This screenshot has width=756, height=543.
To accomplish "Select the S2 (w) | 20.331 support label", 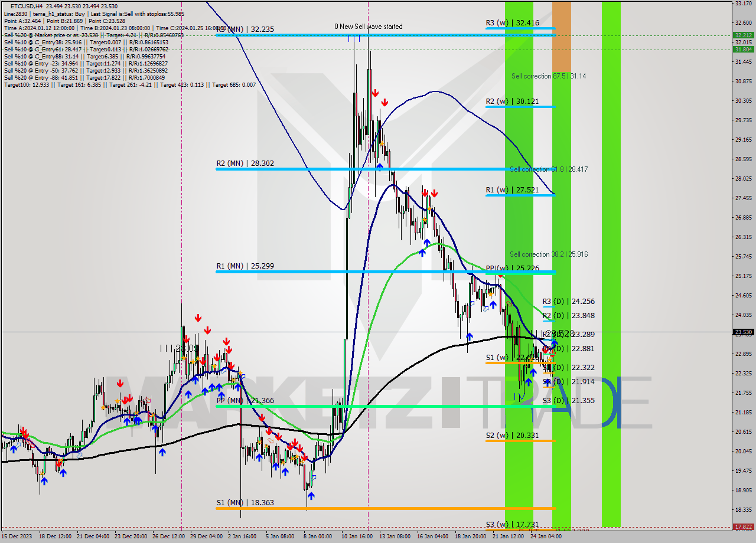I will pos(512,436).
